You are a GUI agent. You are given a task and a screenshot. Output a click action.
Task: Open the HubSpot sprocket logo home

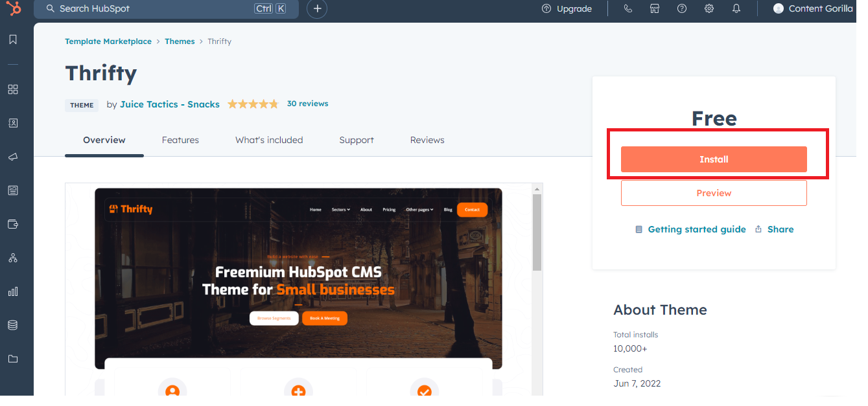point(13,8)
